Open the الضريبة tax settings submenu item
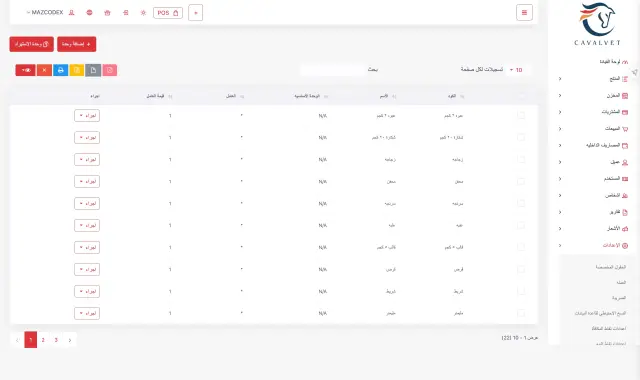The width and height of the screenshot is (640, 380). (x=619, y=298)
